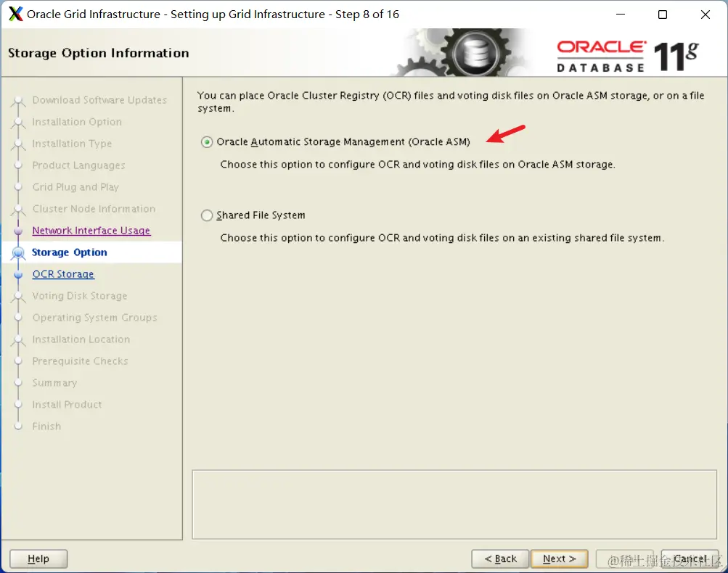Click the Network Interface Usage step marker icon
The width and height of the screenshot is (728, 573).
coord(18,231)
